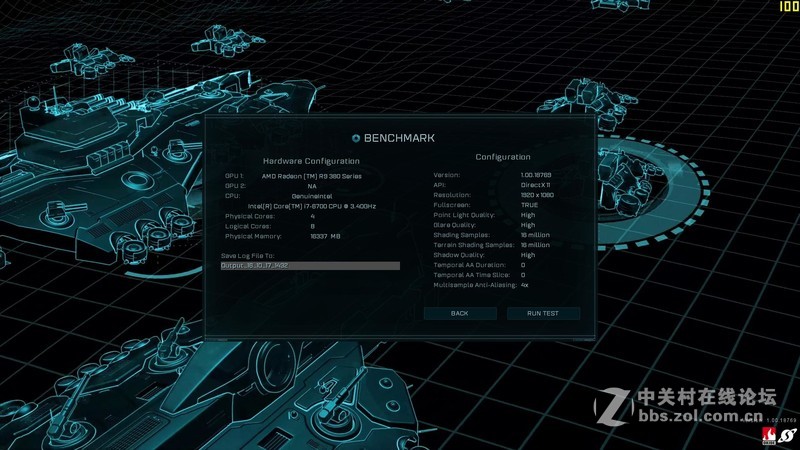
Task: Click the yellow 100 FPS counter
Action: coord(789,6)
